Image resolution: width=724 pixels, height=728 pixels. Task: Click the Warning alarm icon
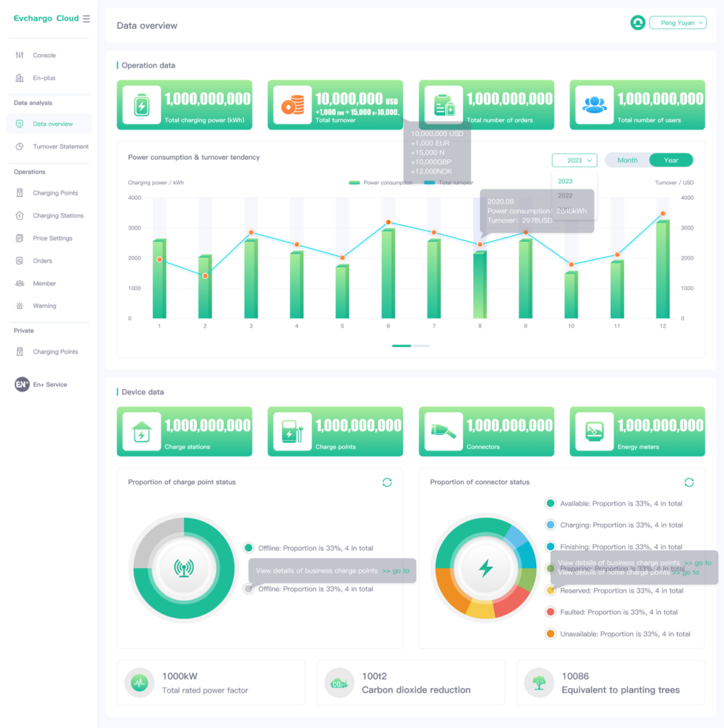tap(19, 306)
